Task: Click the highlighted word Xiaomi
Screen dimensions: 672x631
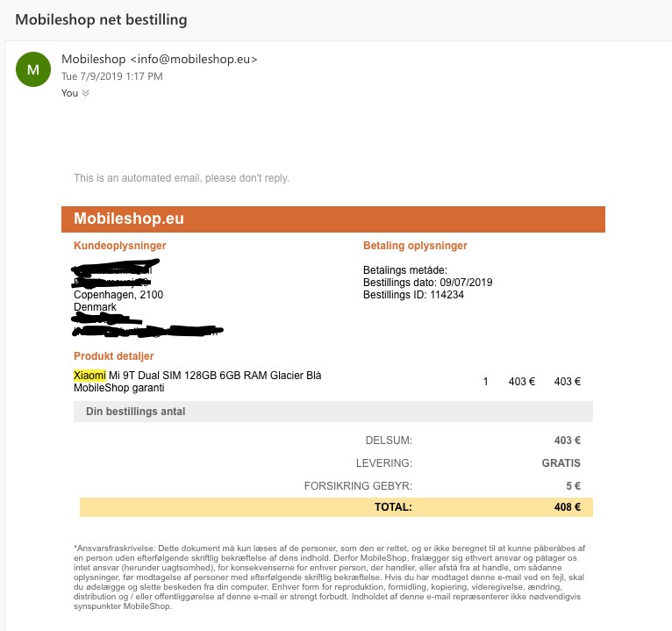Action: pyautogui.click(x=89, y=376)
